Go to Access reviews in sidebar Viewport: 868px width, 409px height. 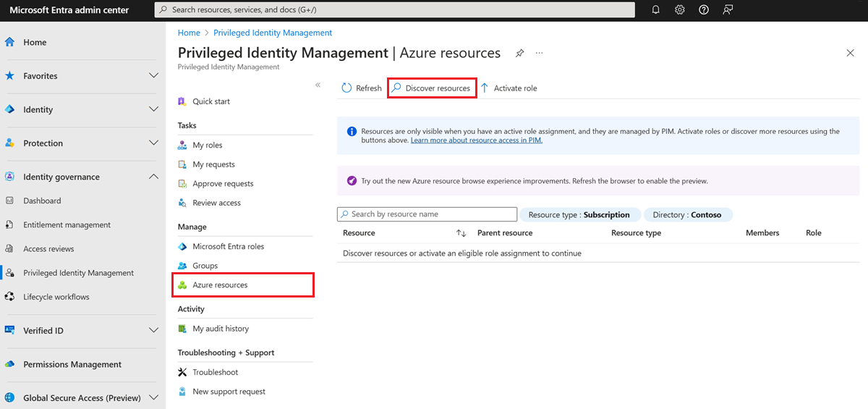pos(48,249)
